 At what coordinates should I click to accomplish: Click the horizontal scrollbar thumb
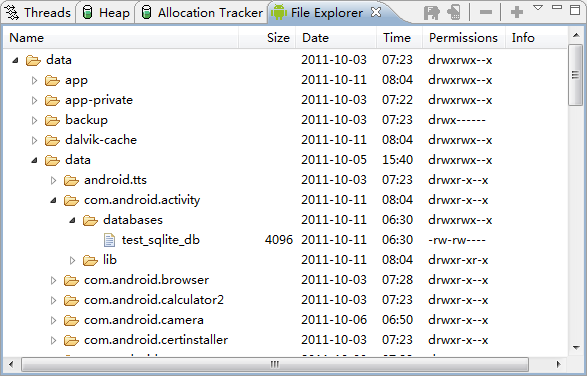tap(275, 364)
